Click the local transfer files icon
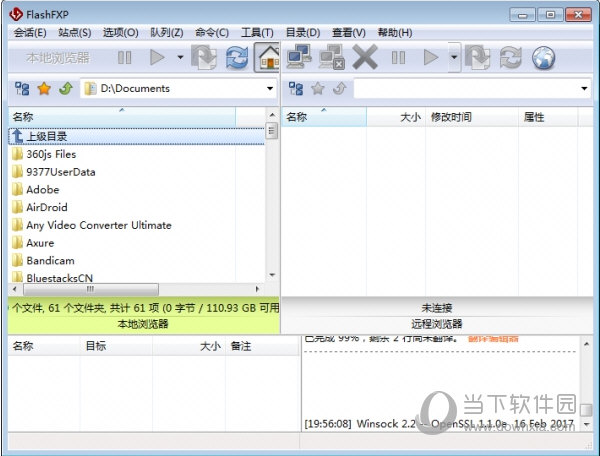This screenshot has height=456, width=600. tap(204, 57)
